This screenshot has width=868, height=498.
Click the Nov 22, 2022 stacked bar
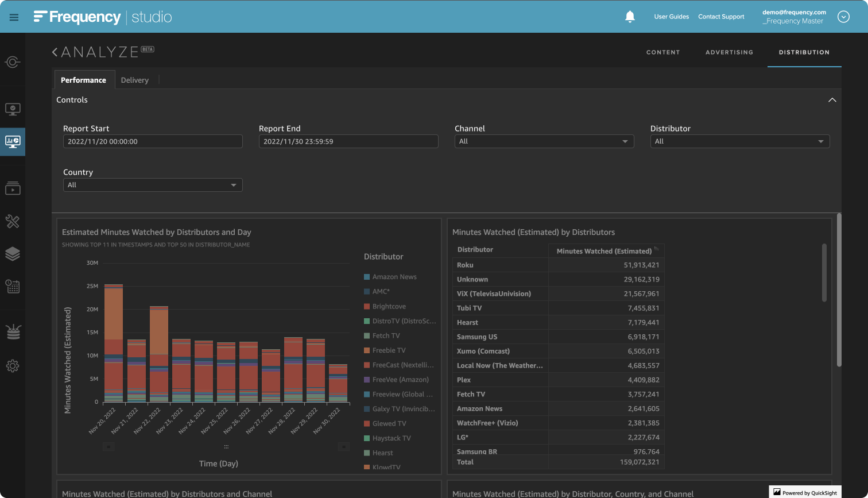(x=159, y=354)
